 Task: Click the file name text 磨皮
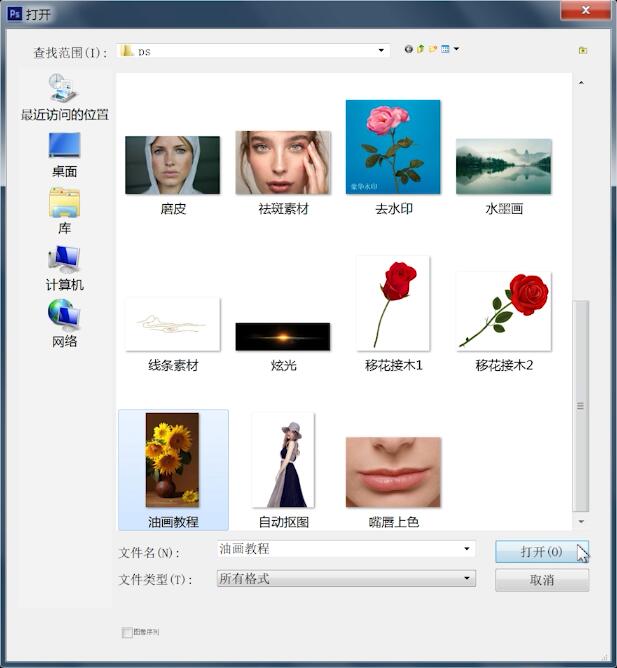coord(173,209)
